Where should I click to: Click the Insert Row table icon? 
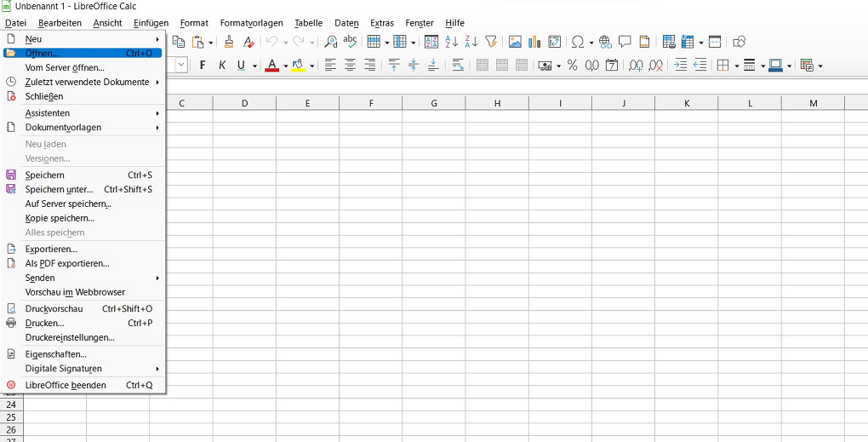374,42
